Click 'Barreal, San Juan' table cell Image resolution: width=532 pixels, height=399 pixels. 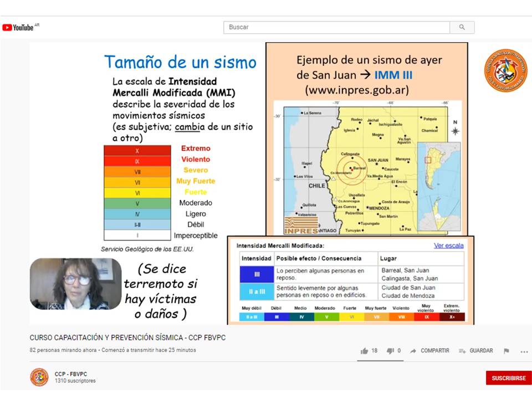click(x=405, y=270)
